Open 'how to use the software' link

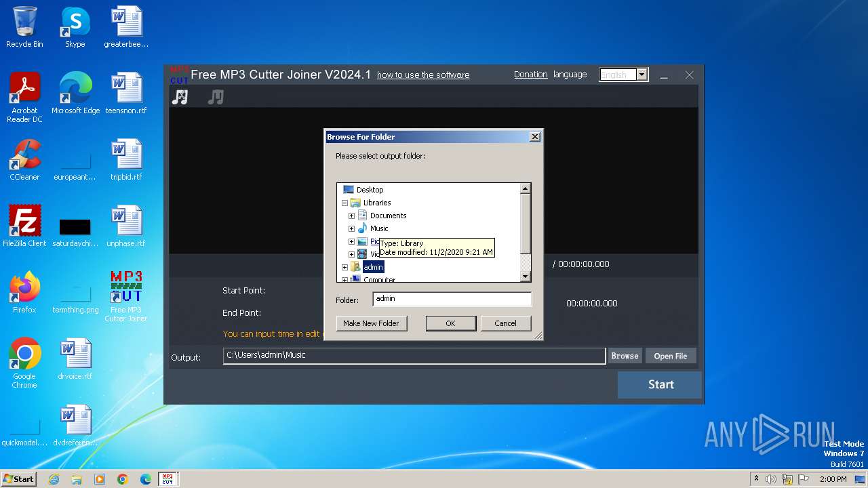423,75
